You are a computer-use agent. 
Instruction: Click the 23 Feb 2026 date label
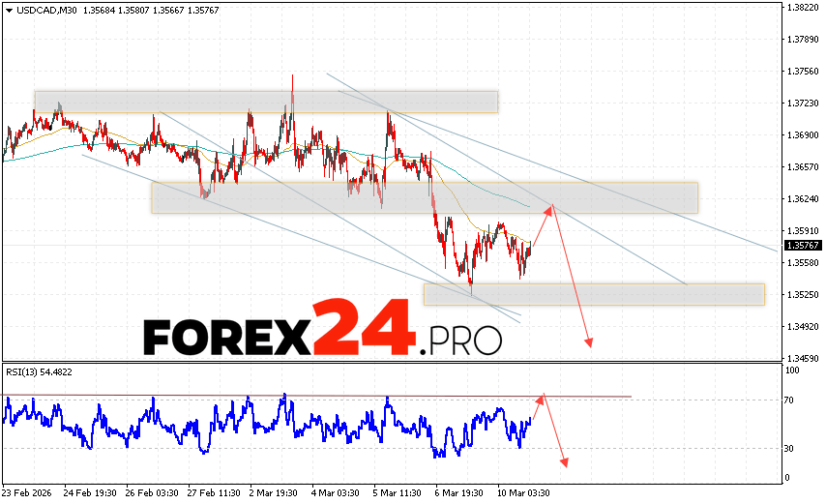click(29, 490)
